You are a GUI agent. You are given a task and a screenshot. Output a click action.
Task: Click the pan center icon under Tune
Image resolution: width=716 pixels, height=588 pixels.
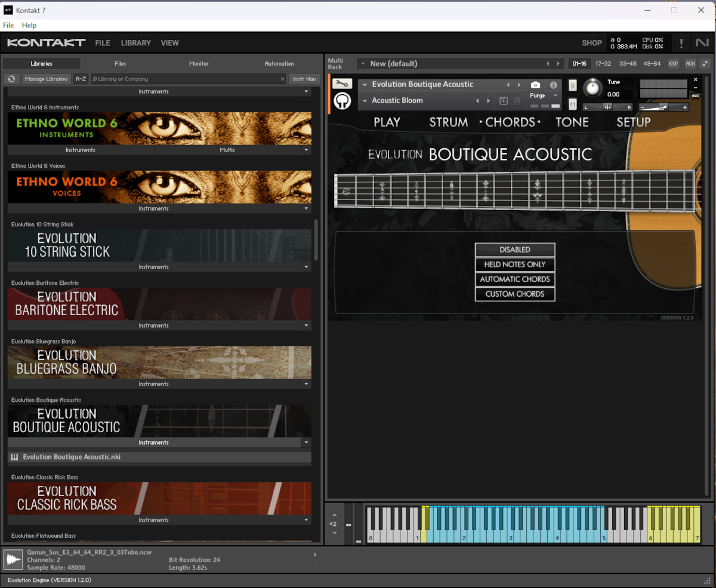tap(607, 107)
